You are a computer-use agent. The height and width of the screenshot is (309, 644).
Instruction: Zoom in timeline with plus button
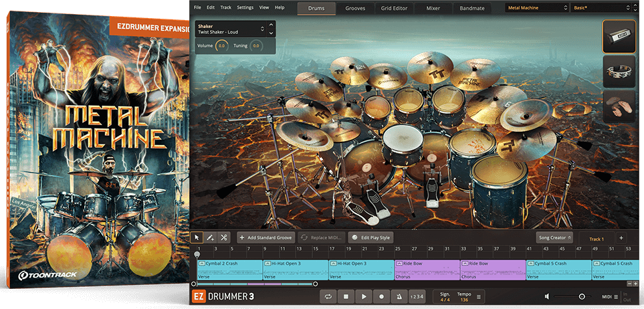[x=636, y=284]
